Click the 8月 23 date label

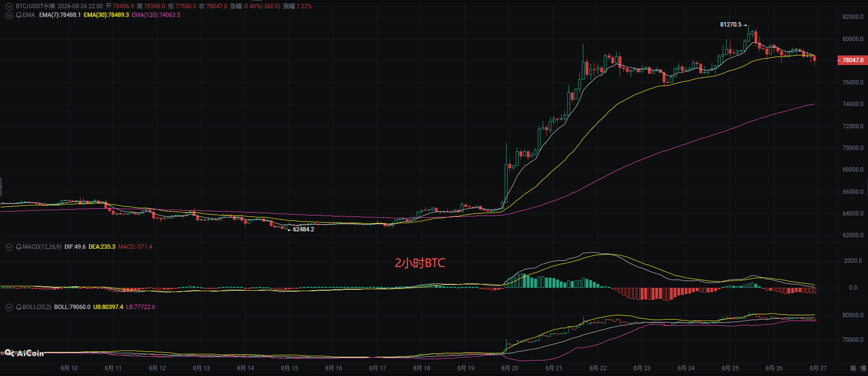tap(642, 368)
